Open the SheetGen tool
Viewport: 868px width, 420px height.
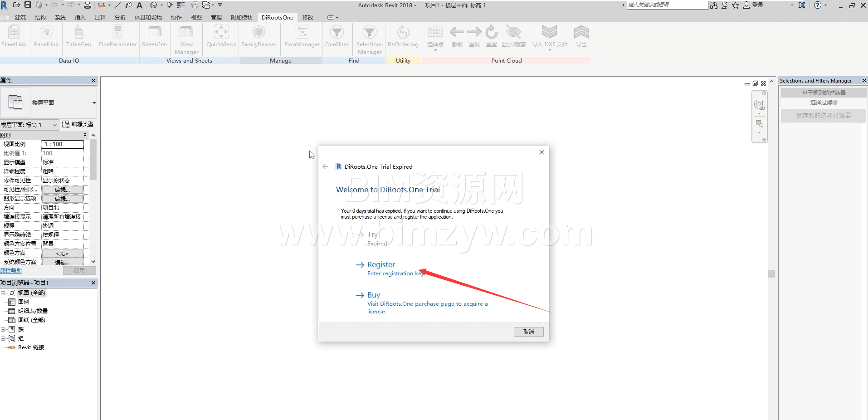[x=154, y=36]
